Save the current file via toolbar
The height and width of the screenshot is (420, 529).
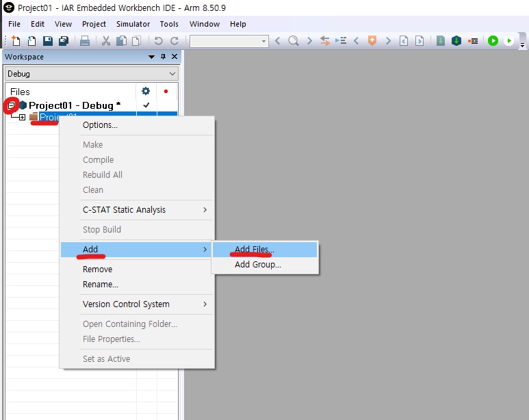coord(48,41)
